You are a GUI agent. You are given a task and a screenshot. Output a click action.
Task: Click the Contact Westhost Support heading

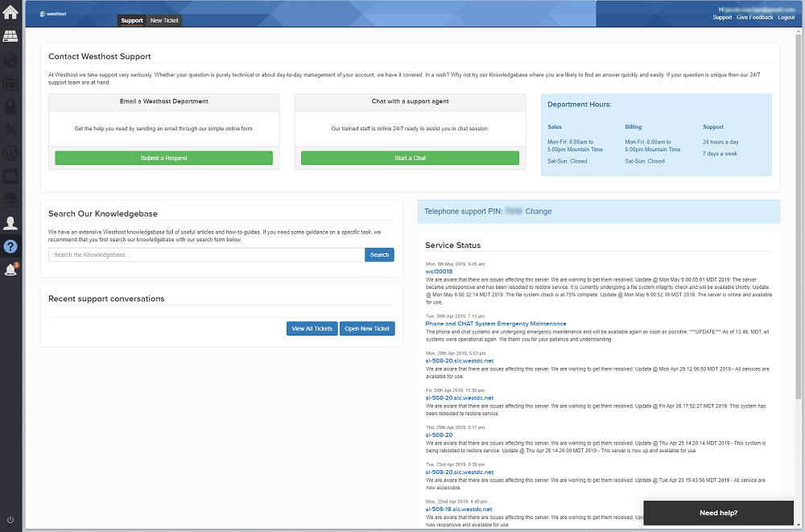(x=100, y=56)
